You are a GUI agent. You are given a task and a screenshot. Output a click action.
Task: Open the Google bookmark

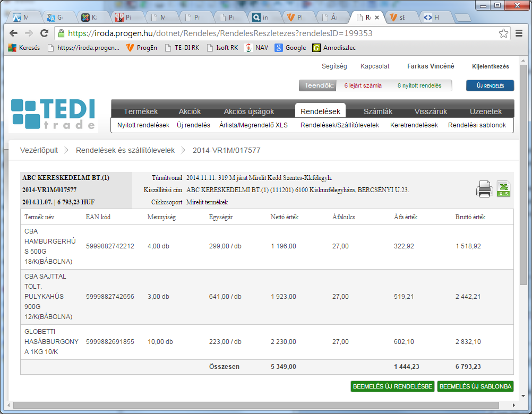point(290,48)
